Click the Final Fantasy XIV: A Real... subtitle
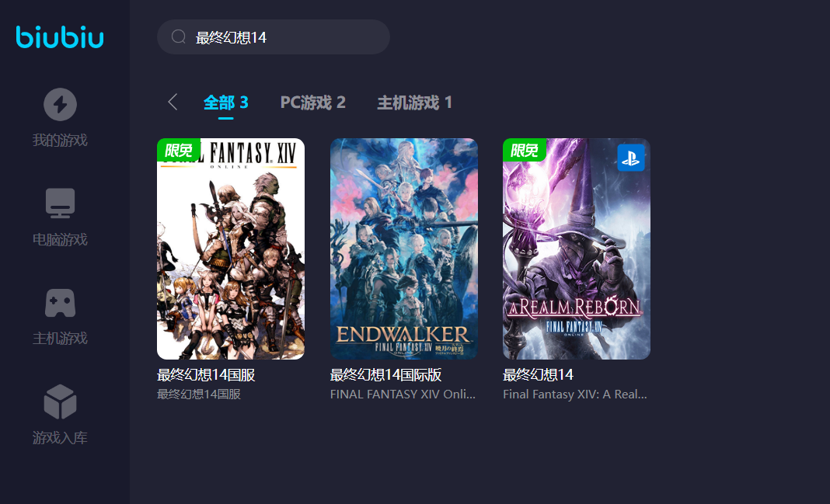 pos(575,395)
